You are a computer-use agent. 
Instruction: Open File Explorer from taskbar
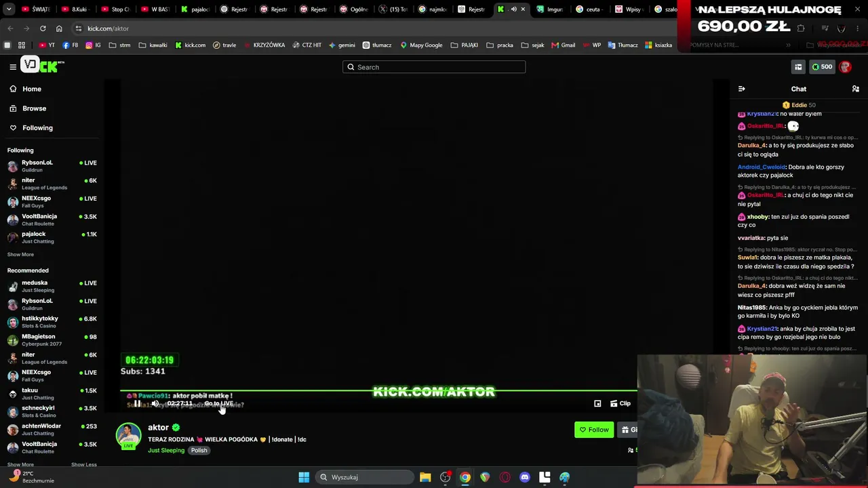(x=425, y=477)
